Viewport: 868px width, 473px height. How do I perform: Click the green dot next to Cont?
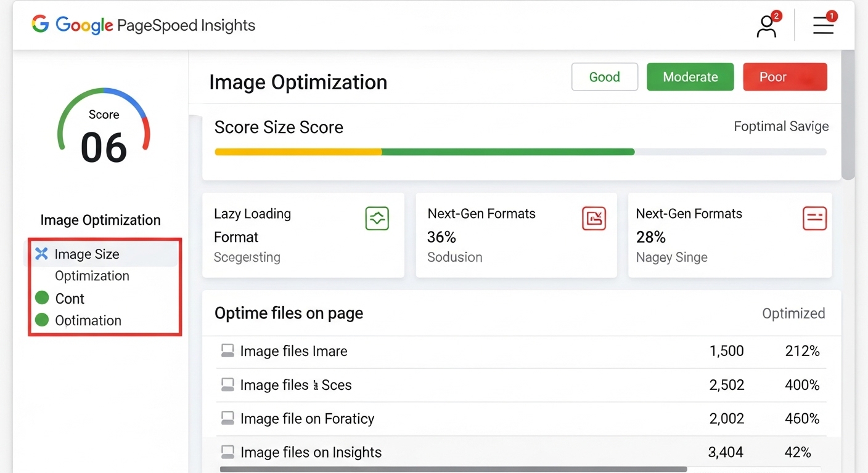[x=42, y=298]
